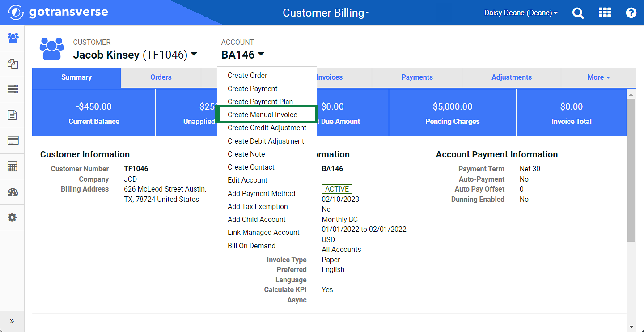Switch to the Orders tab
The width and height of the screenshot is (644, 332).
[x=161, y=77]
